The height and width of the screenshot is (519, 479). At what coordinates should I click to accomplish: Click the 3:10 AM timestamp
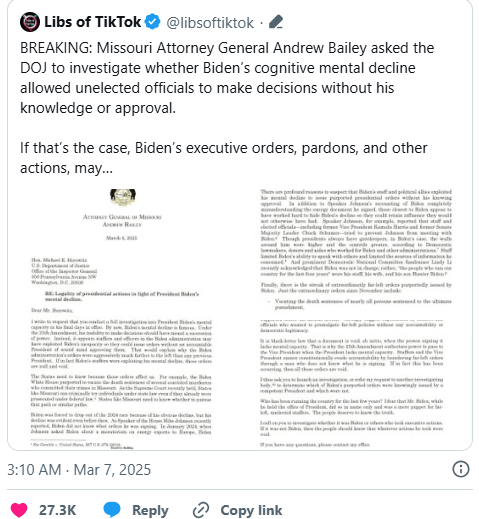click(x=34, y=470)
